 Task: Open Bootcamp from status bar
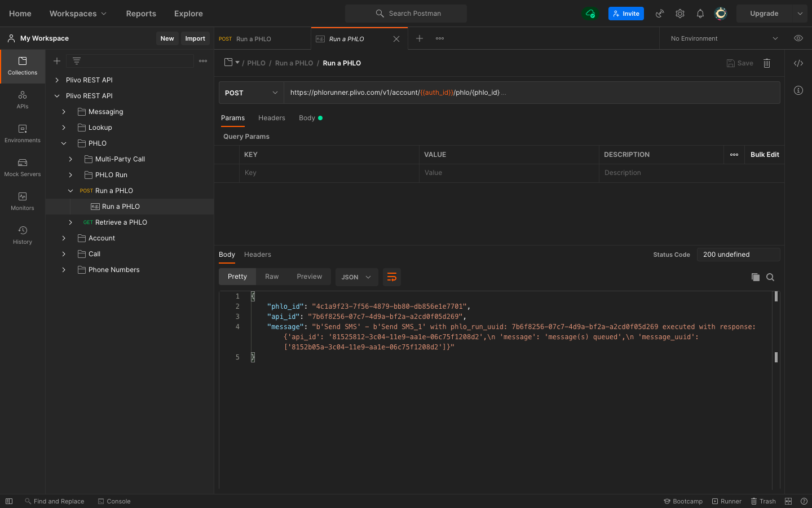pyautogui.click(x=683, y=501)
